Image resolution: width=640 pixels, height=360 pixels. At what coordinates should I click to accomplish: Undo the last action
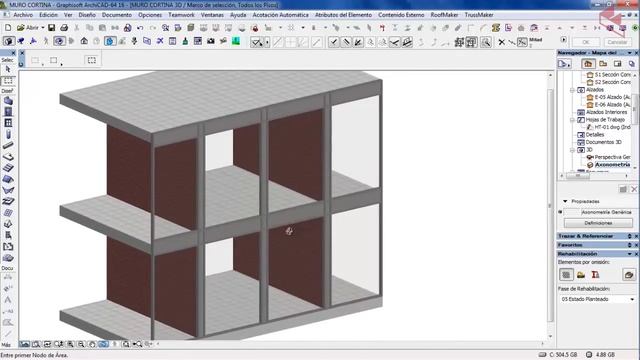[x=140, y=28]
